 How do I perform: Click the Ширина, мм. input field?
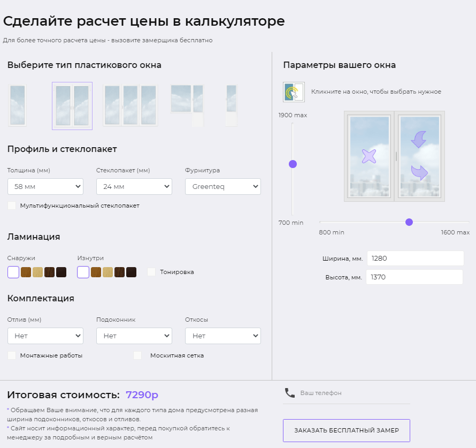(415, 259)
